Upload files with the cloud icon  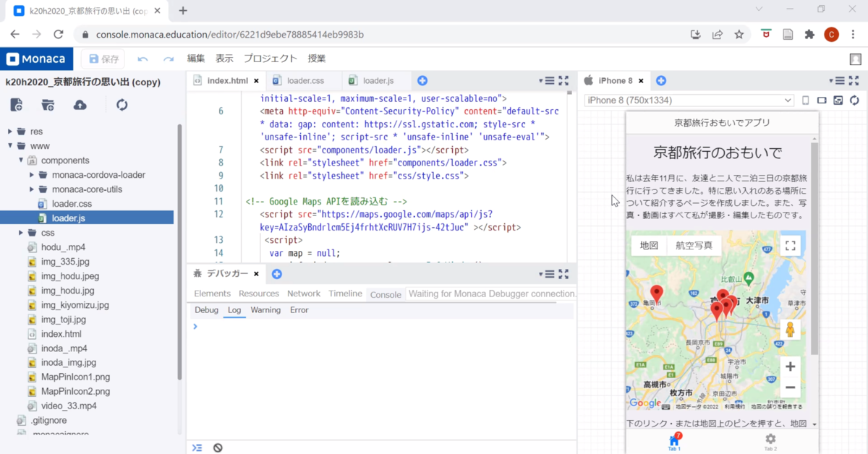80,106
